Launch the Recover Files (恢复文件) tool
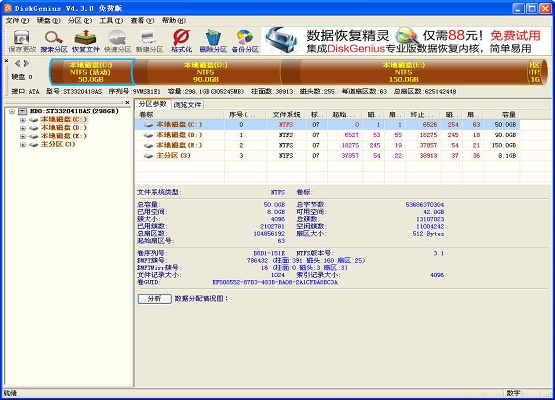Screen dimensions: 555x400 [x=86, y=41]
